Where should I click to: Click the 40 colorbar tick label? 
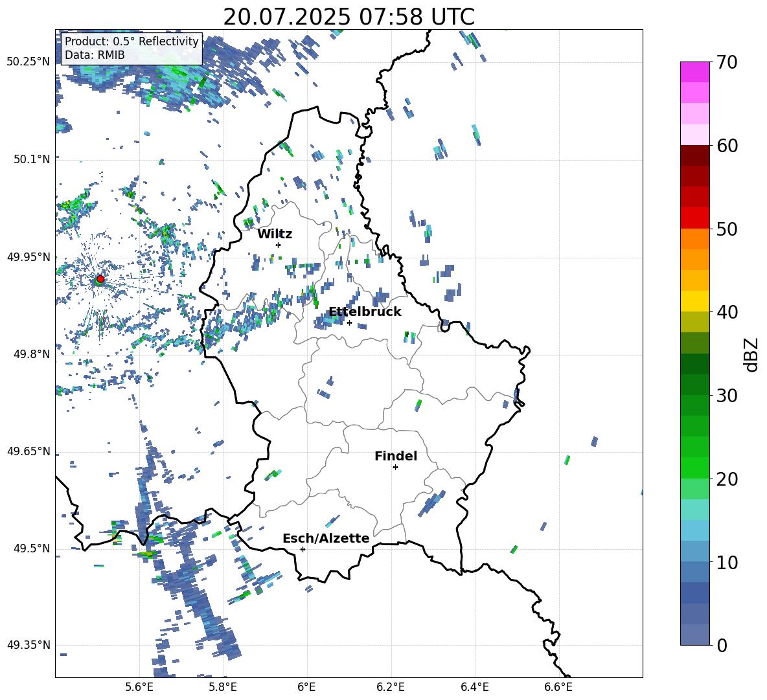pyautogui.click(x=727, y=312)
